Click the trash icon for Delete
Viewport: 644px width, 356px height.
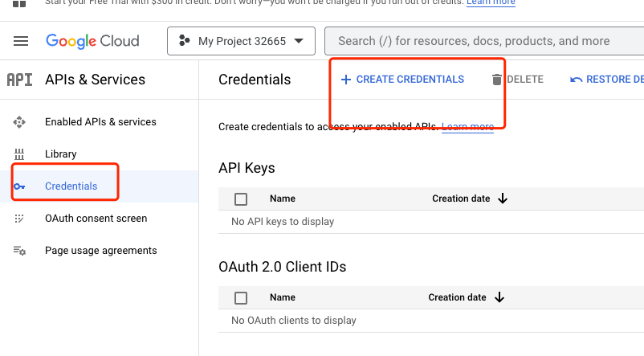(x=497, y=80)
